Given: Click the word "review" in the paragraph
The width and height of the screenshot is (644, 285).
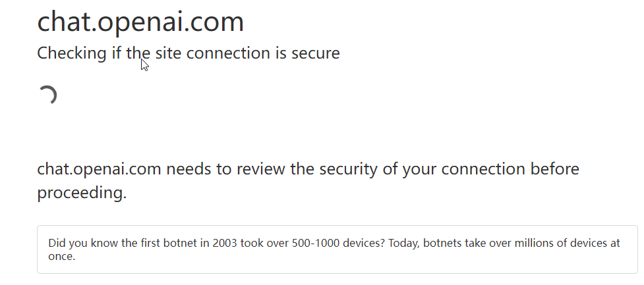Looking at the screenshot, I should (x=260, y=169).
